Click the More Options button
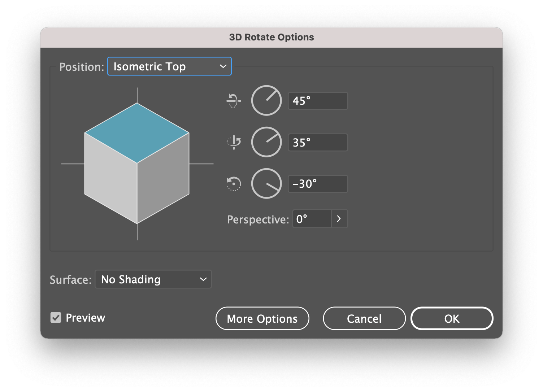This screenshot has width=543, height=392. [x=262, y=318]
